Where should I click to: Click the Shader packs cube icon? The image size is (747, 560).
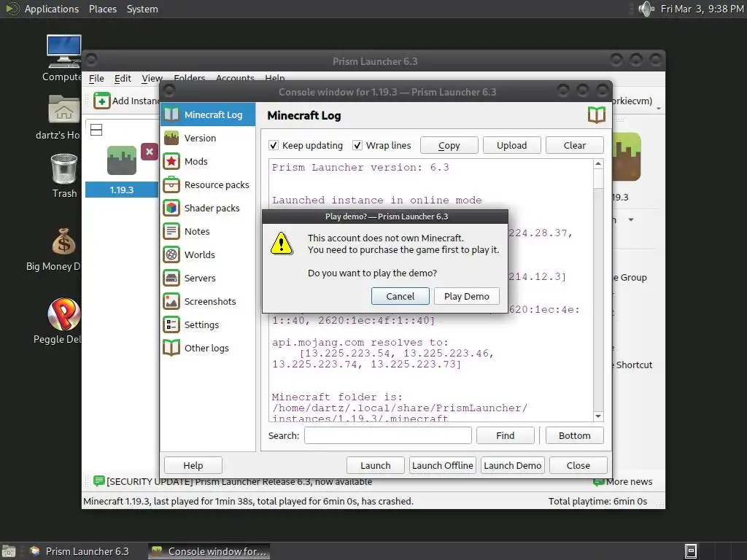[x=171, y=208]
